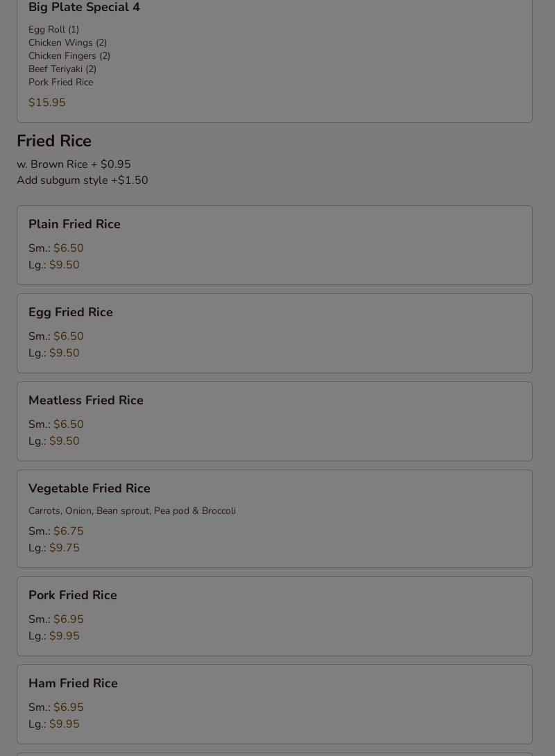This screenshot has height=756, width=555.
Task: Pick the small Pork Fried Rice price
Action: click(68, 619)
